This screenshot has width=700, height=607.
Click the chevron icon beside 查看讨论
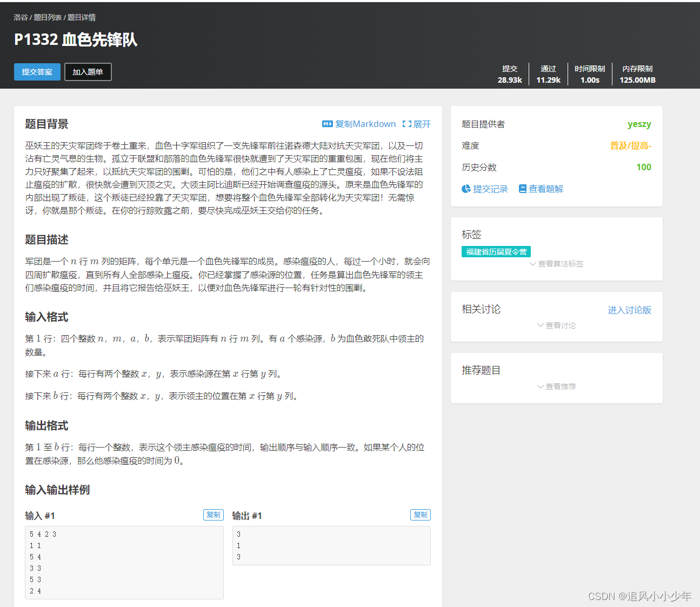[541, 325]
